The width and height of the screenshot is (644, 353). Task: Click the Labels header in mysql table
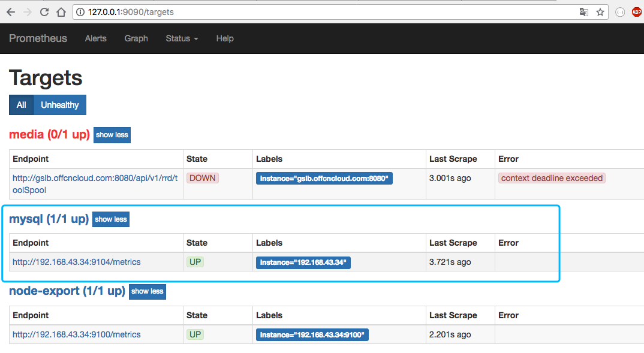click(x=269, y=243)
